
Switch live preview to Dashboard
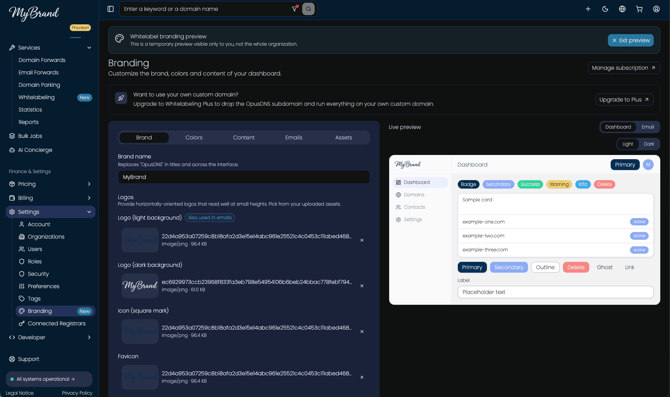click(x=618, y=127)
